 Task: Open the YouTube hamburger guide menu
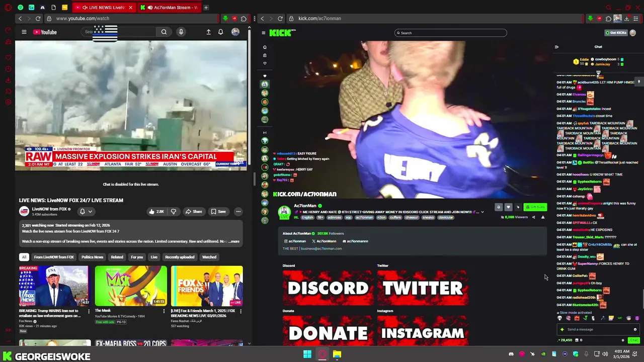pyautogui.click(x=24, y=32)
